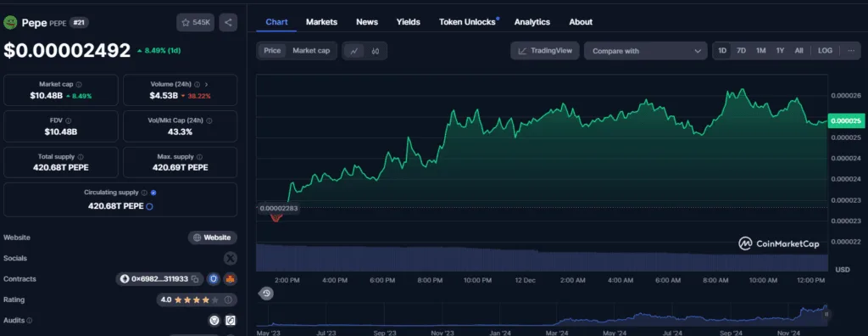This screenshot has width=868, height=336.
Task: Open the TradingView chart button
Action: tap(545, 50)
